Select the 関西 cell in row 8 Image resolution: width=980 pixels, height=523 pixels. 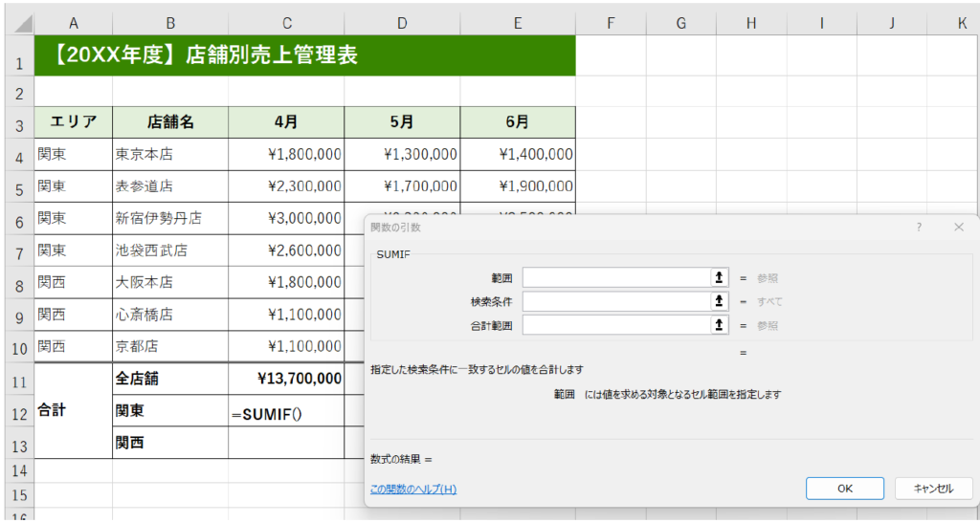[x=74, y=282]
